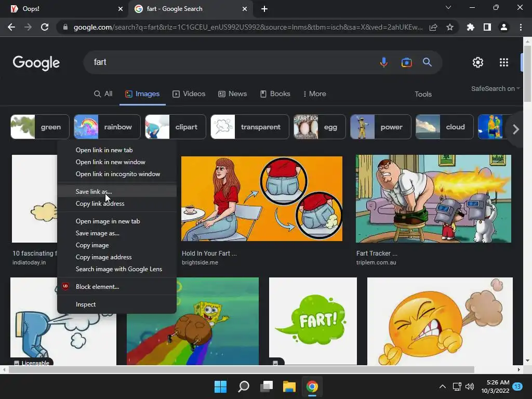Screen dimensions: 532x399
Task: Open Google quick settings gear
Action: pos(478,62)
